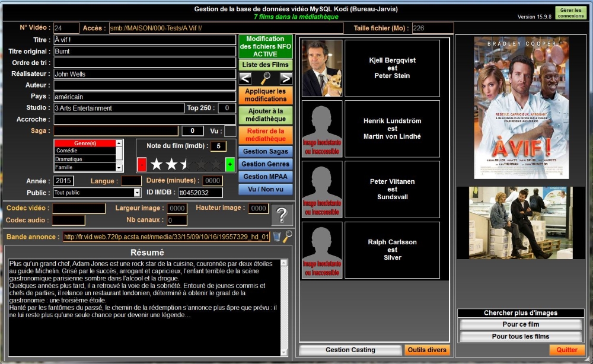Viewport: 593px width, 364px height.
Task: Click magnifier icon beside the trailer URL
Action: tap(288, 237)
